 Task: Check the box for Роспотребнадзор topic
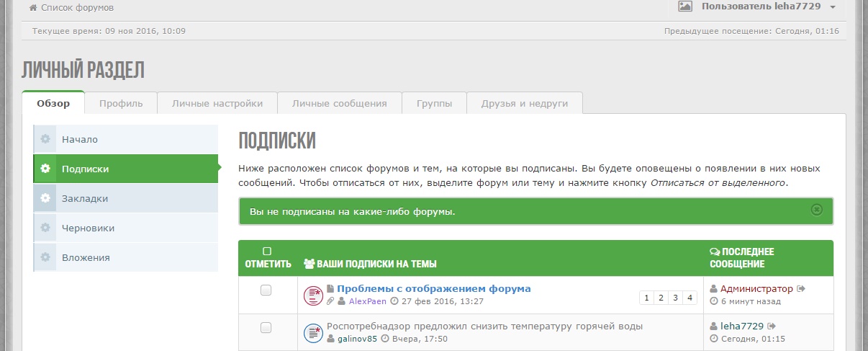click(x=266, y=327)
